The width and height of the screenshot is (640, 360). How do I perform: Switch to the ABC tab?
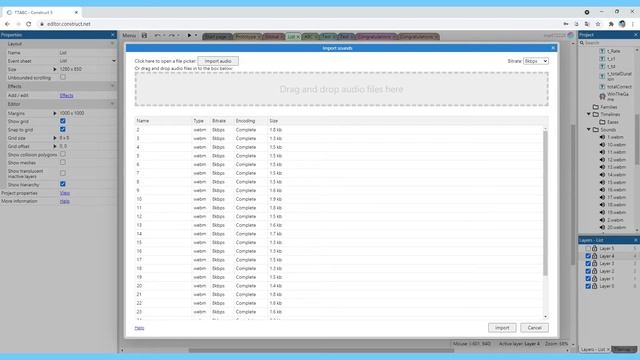coord(309,37)
